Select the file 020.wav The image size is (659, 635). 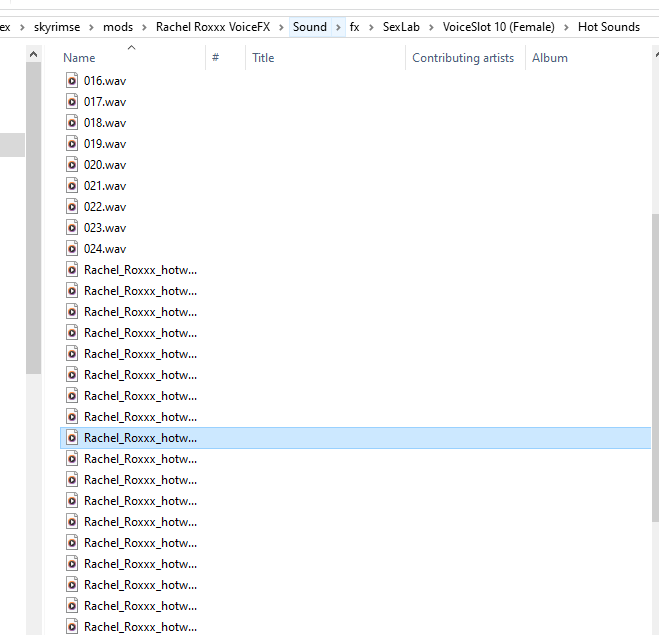(105, 165)
